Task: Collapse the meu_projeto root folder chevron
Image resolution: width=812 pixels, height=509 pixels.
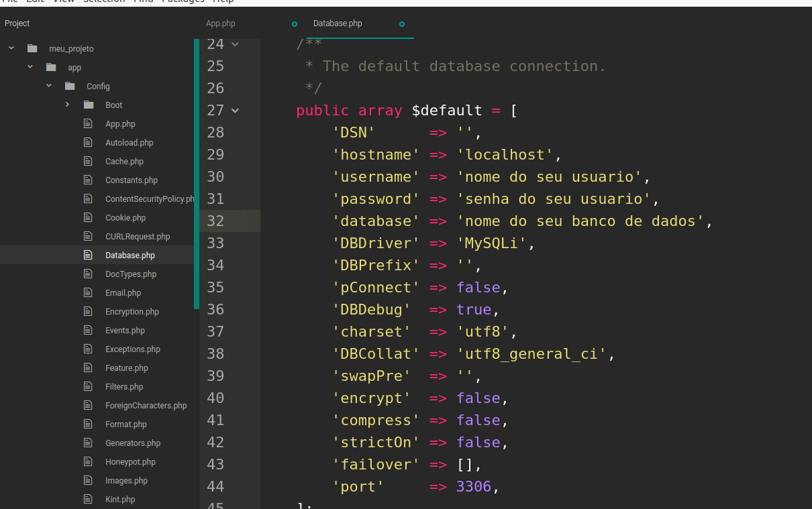Action: click(x=11, y=48)
